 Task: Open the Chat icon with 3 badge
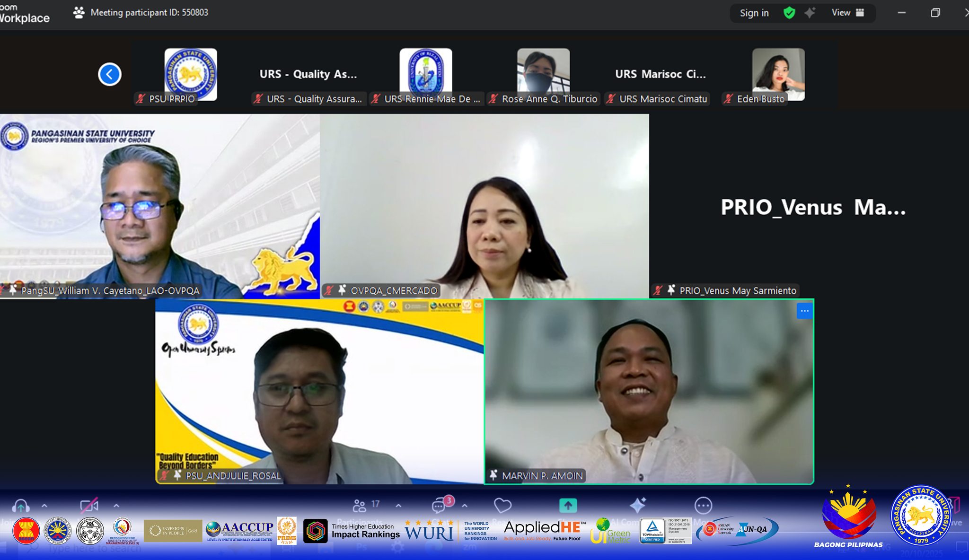[439, 506]
